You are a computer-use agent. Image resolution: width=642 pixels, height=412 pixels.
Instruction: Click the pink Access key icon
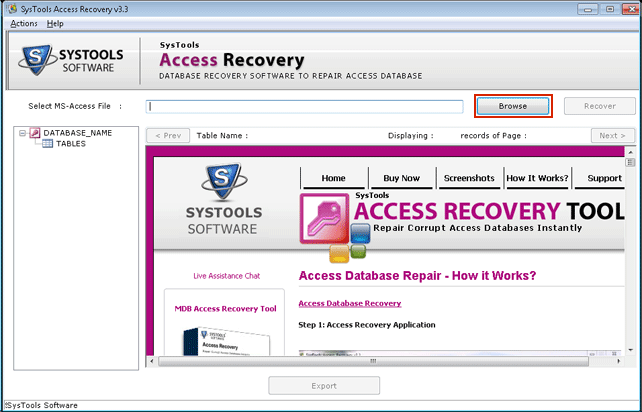coord(325,218)
